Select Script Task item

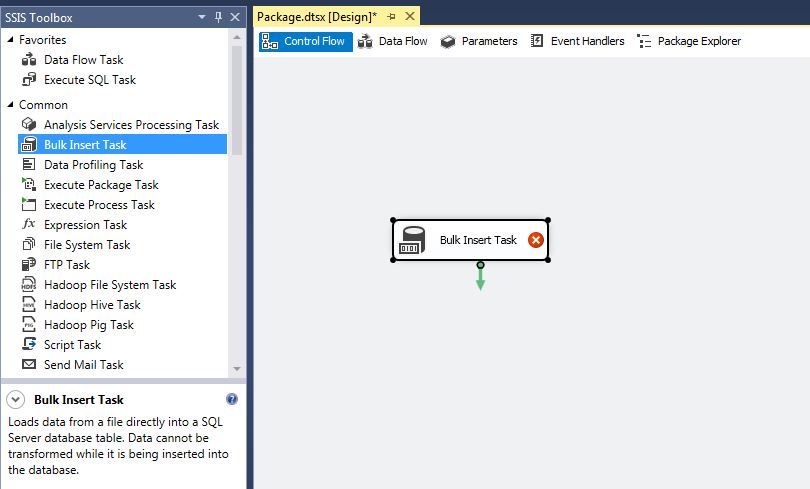[72, 344]
